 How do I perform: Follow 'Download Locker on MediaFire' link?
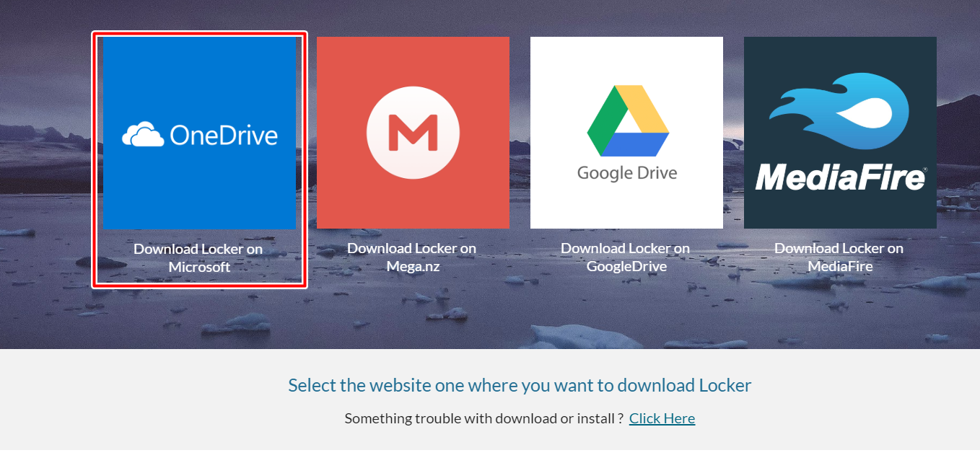coord(839,257)
